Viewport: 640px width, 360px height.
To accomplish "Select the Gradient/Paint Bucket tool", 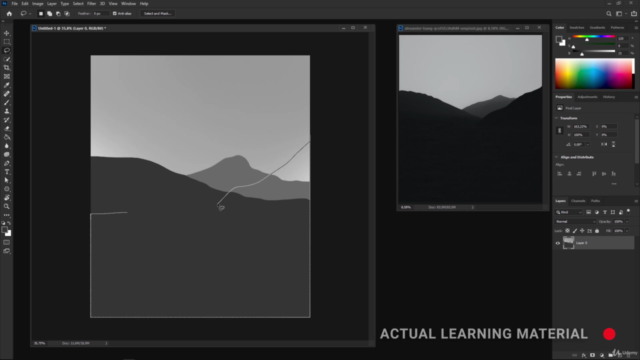I will pos(7,137).
